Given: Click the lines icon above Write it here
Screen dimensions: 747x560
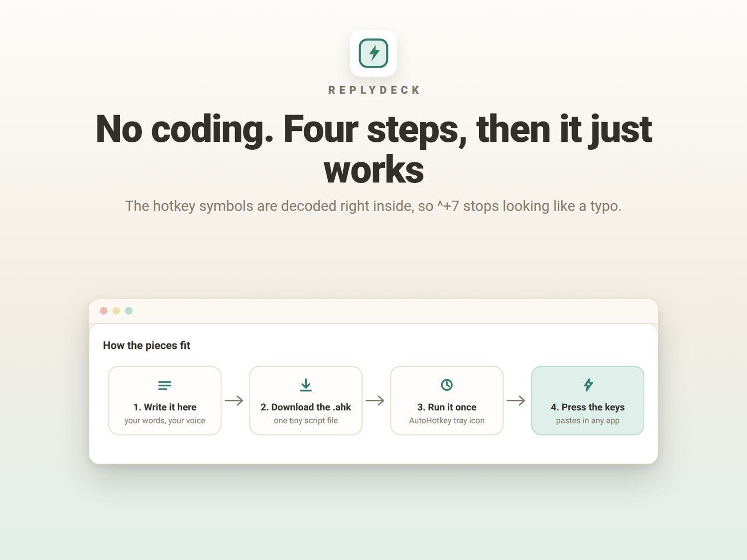Looking at the screenshot, I should point(165,385).
